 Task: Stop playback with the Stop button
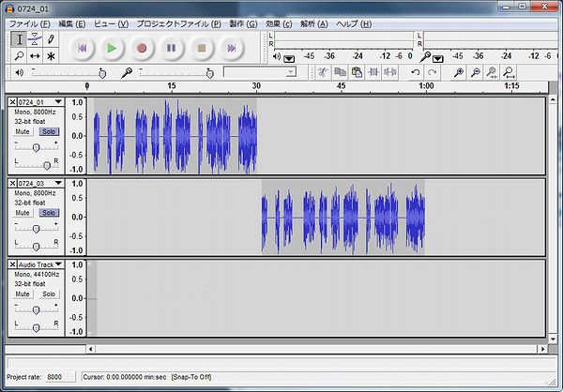202,48
